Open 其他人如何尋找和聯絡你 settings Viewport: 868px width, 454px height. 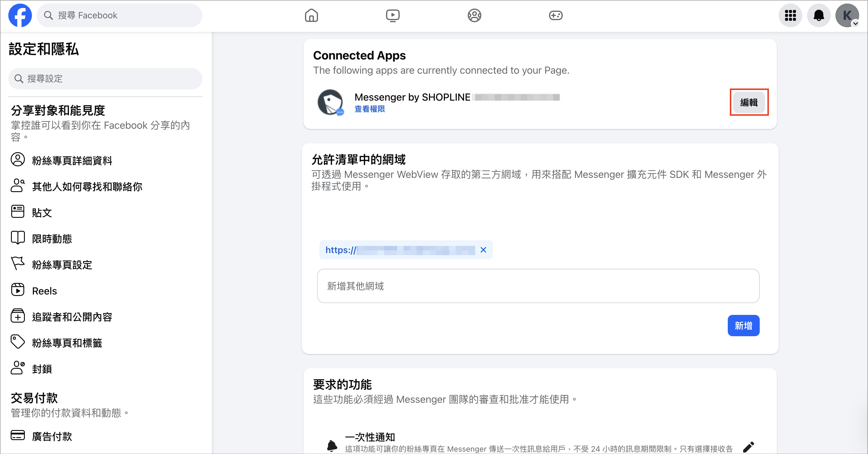click(87, 186)
